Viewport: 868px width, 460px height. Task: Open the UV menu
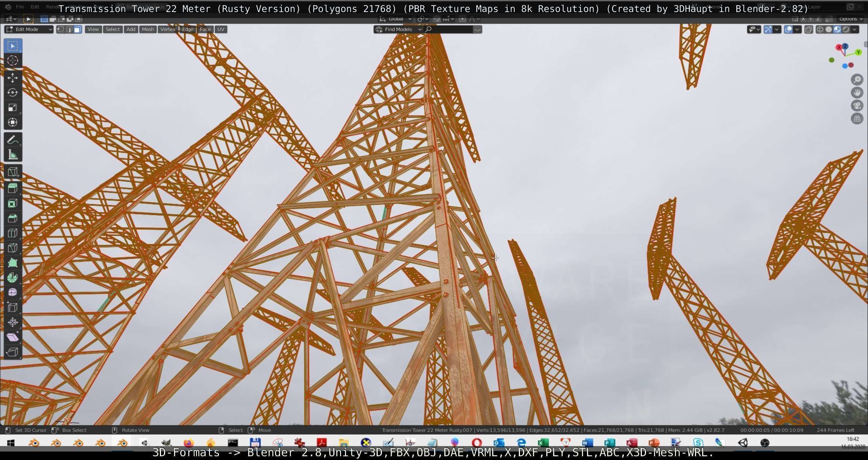221,29
